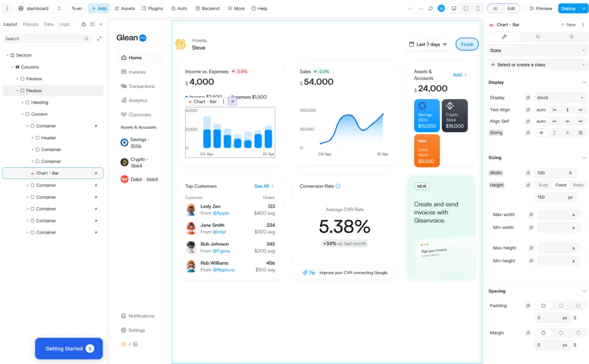This screenshot has width=589, height=364.
Task: Click the Getting Started button
Action: 69,349
